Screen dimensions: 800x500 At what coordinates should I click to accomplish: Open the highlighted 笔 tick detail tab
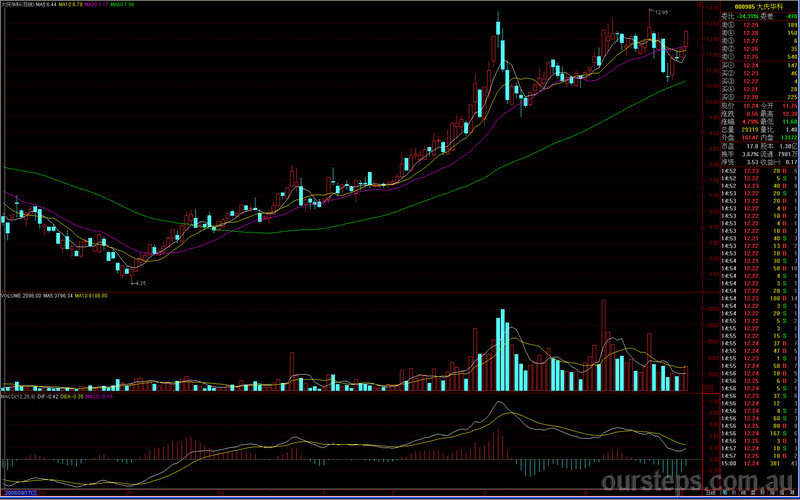[724, 493]
